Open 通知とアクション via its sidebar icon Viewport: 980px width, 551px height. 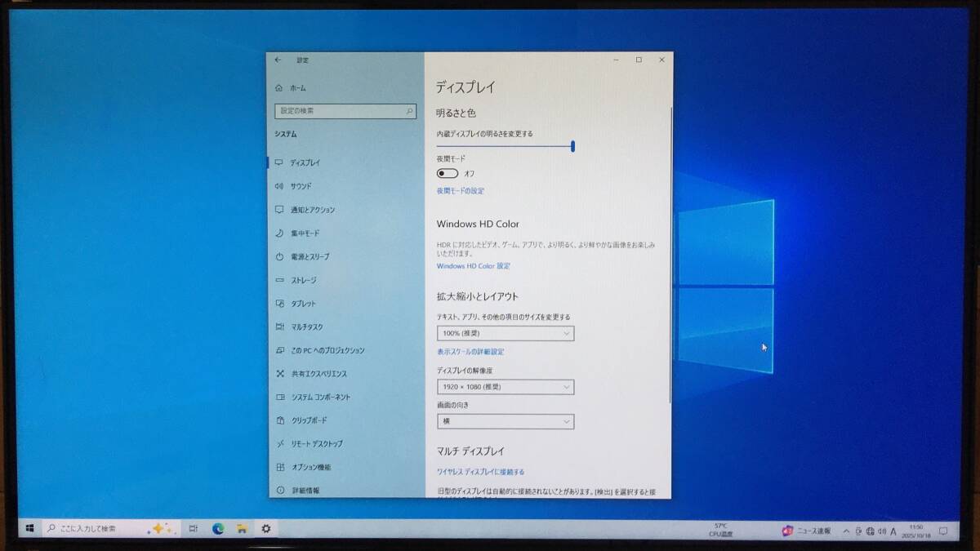tap(279, 210)
